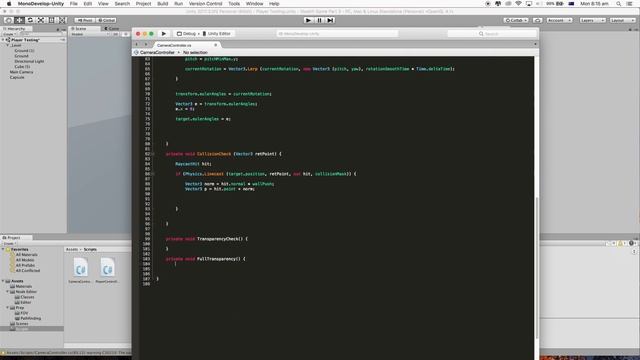Open the Edit menu
The width and height of the screenshot is (640, 360).
(88, 4)
